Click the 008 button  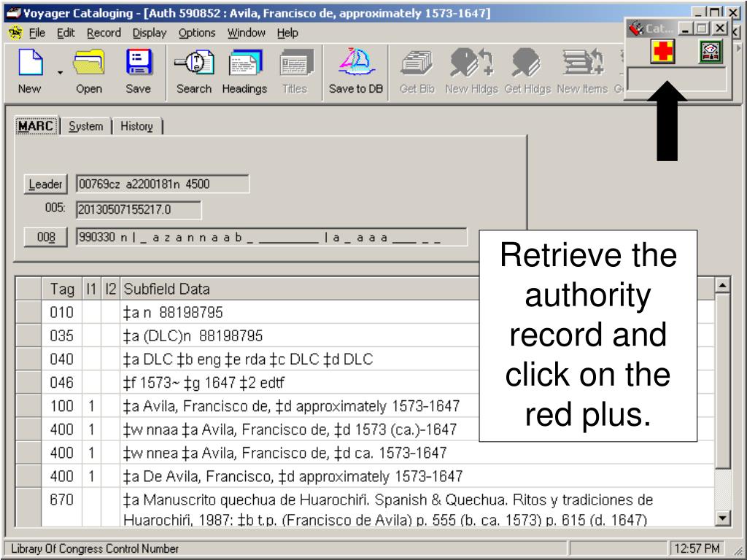[x=46, y=237]
